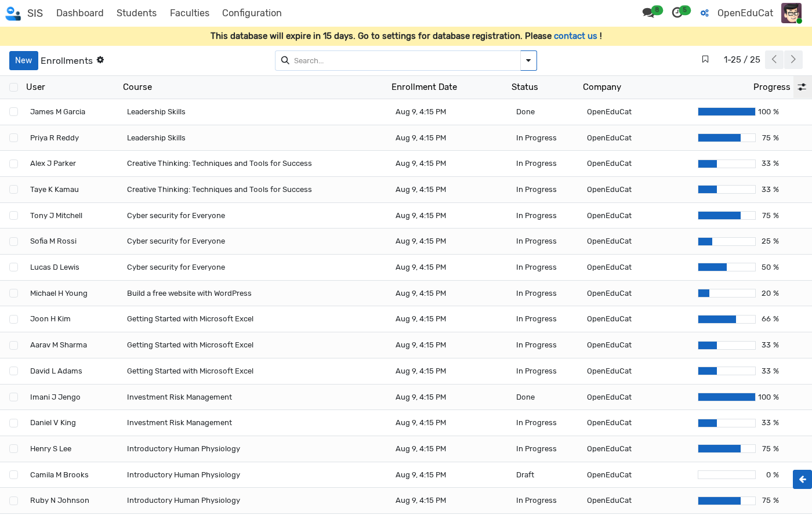The width and height of the screenshot is (812, 522).
Task: Click the blue back-arrow side button
Action: tap(803, 480)
